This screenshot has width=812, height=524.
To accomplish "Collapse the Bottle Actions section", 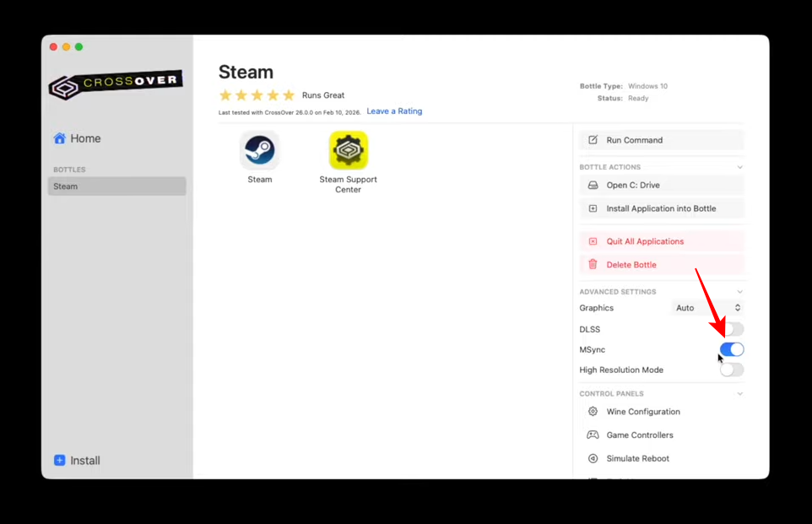I will 739,167.
